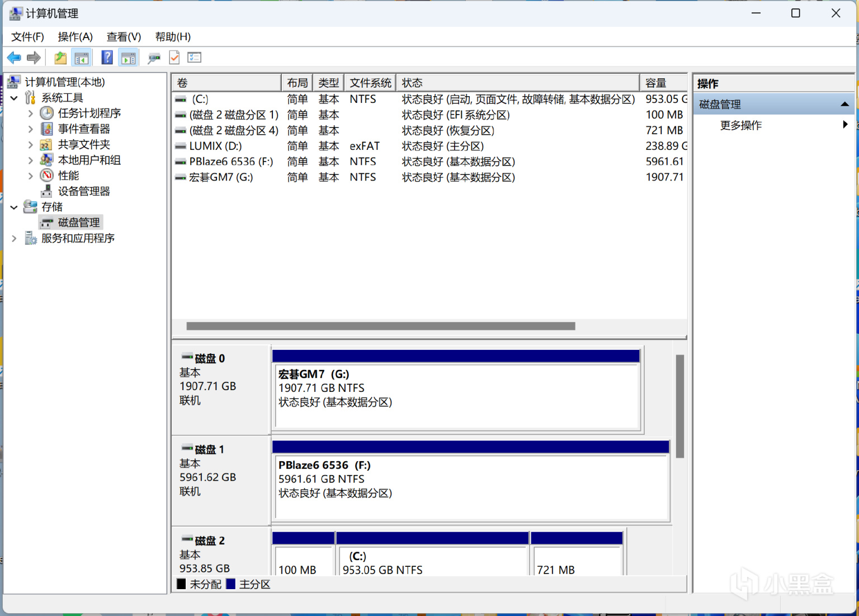Select the (磁盘 2 磁盘分区 1) volume row
859x616 pixels.
point(429,115)
